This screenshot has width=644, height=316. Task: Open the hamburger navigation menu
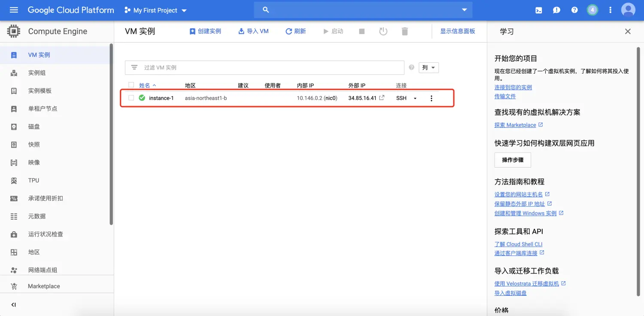14,10
